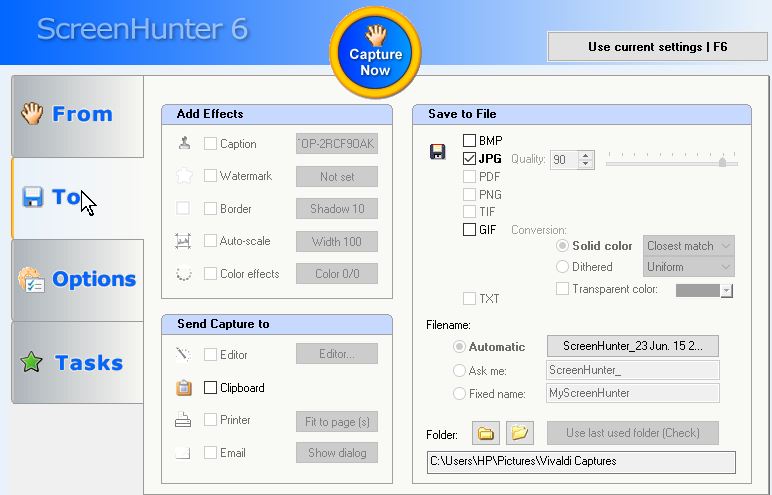Click the Not set watermark button
The width and height of the screenshot is (772, 495).
point(337,176)
